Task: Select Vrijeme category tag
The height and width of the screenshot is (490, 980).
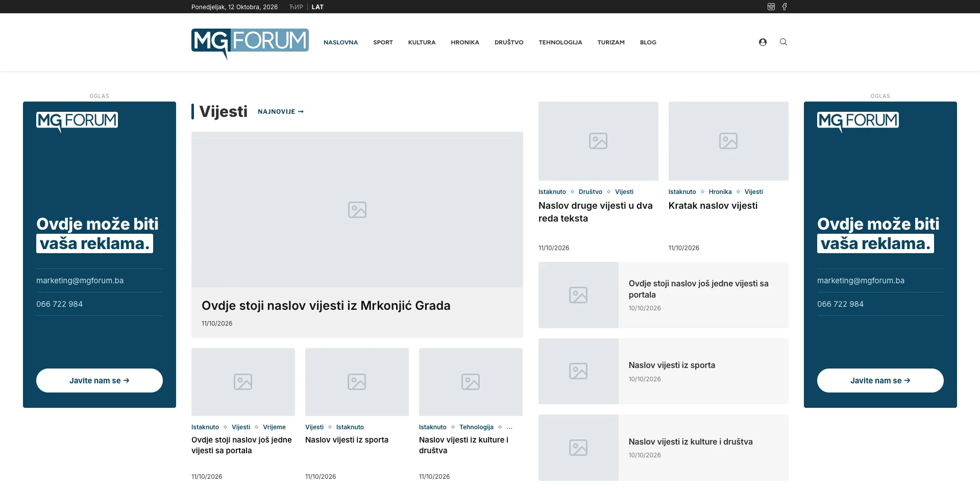Action: (x=274, y=427)
